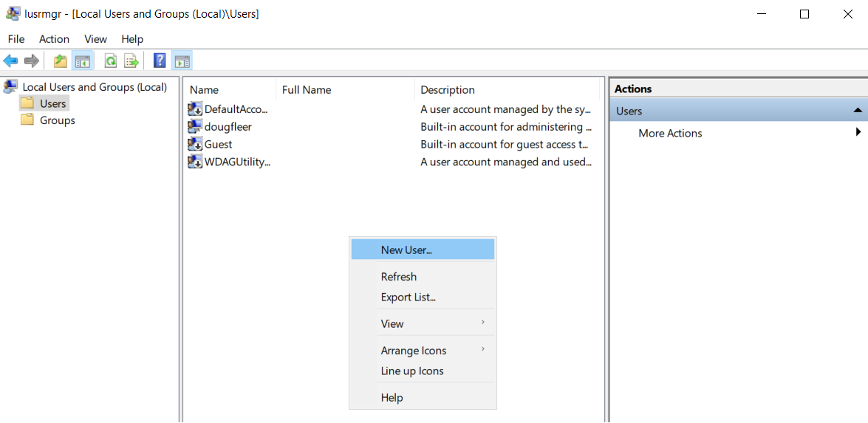Open Arrange Icons submenu in context menu
868x423 pixels.
click(x=423, y=351)
